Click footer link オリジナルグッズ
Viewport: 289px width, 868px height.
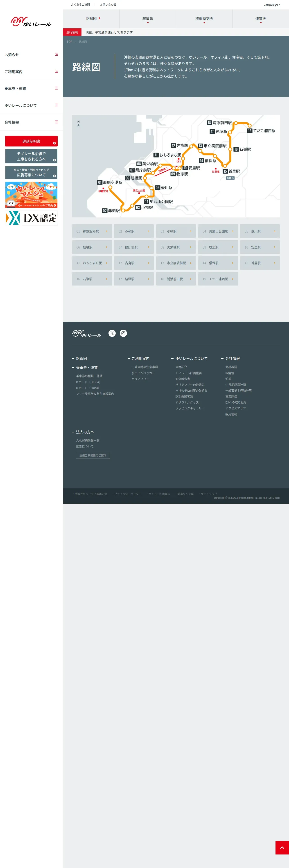tap(187, 402)
